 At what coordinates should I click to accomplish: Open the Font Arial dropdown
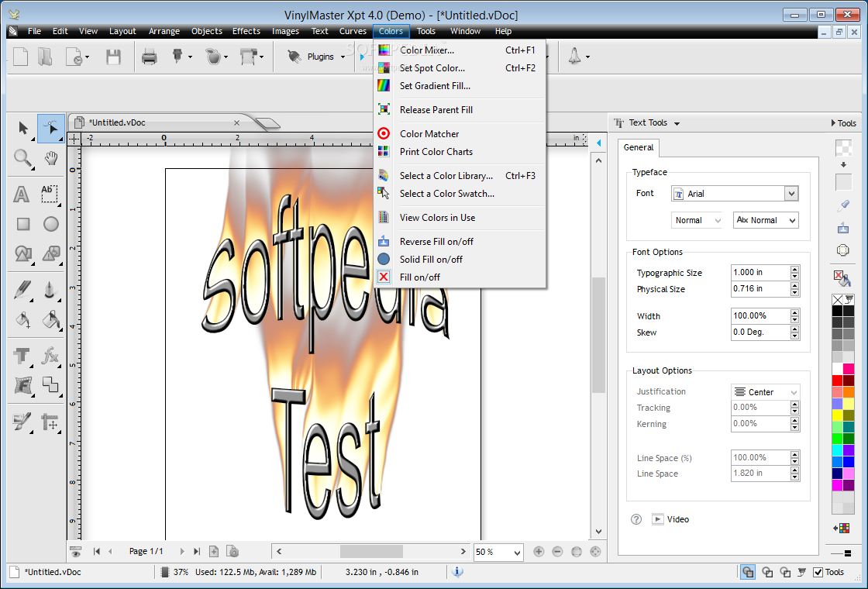(x=791, y=194)
